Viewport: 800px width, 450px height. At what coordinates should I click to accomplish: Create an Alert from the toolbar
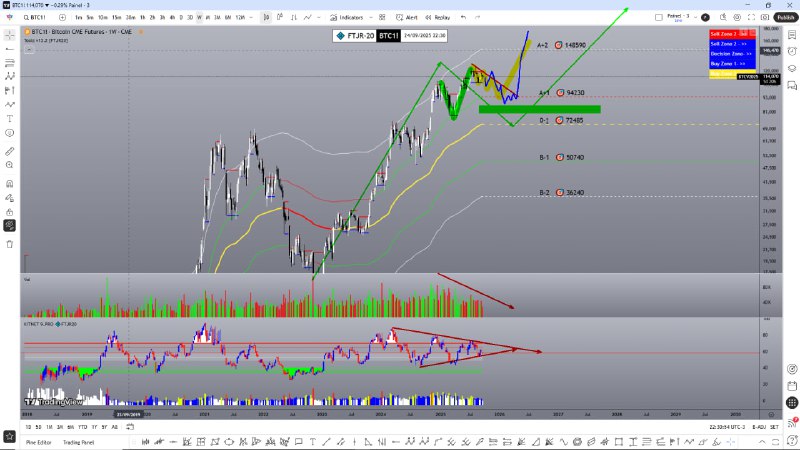point(411,17)
